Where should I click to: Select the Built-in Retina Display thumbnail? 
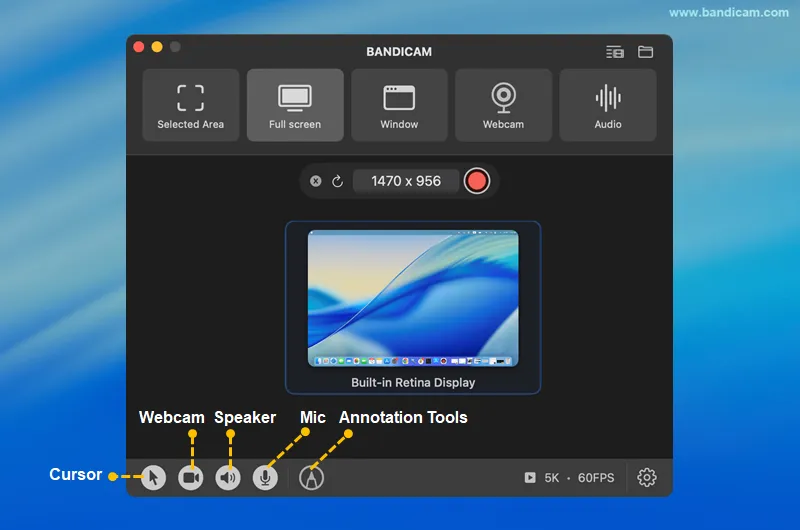(x=413, y=308)
